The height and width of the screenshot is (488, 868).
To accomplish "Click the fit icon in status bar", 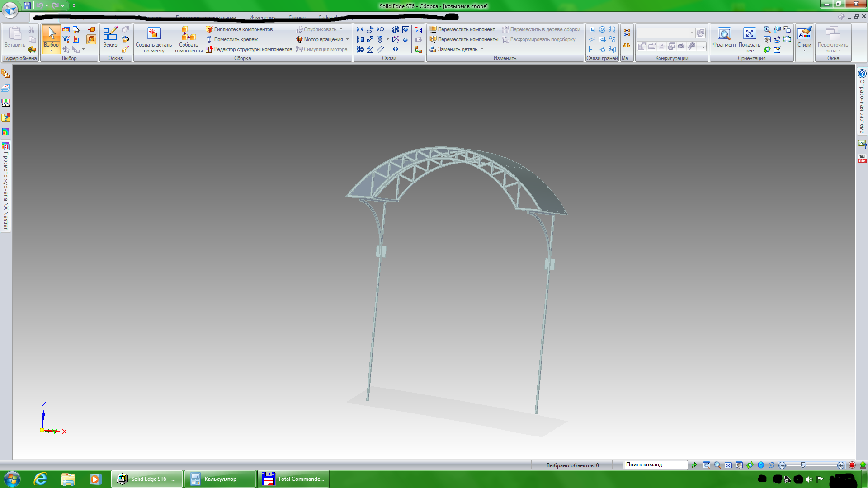I will (728, 465).
